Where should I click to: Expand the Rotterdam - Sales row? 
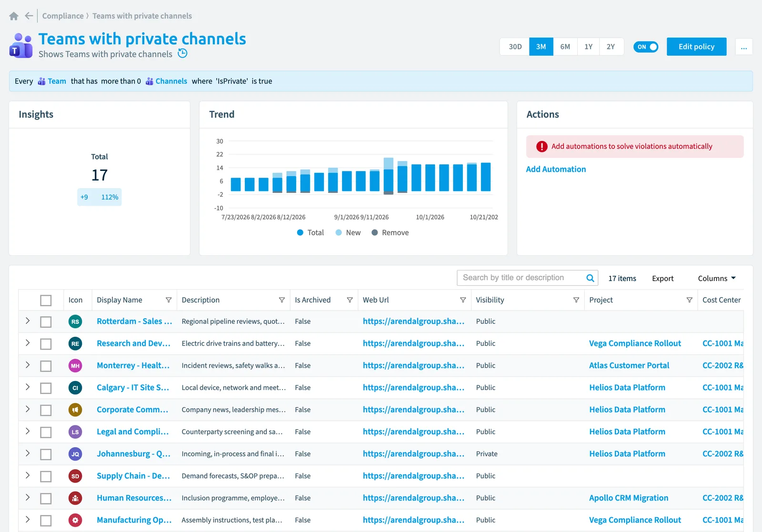(x=28, y=321)
